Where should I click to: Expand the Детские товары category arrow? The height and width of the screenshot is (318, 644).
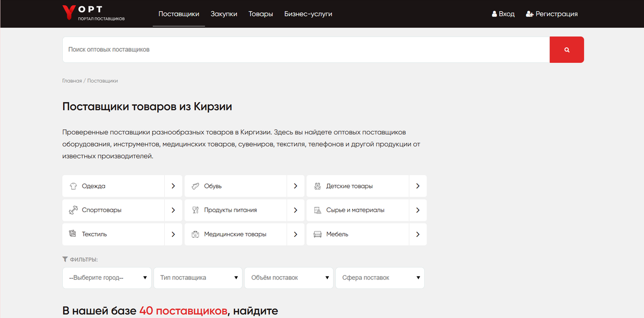(418, 186)
